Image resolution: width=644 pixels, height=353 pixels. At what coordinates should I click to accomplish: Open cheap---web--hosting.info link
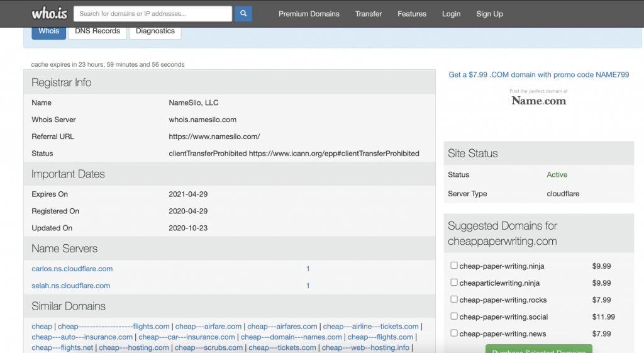pyautogui.click(x=365, y=348)
